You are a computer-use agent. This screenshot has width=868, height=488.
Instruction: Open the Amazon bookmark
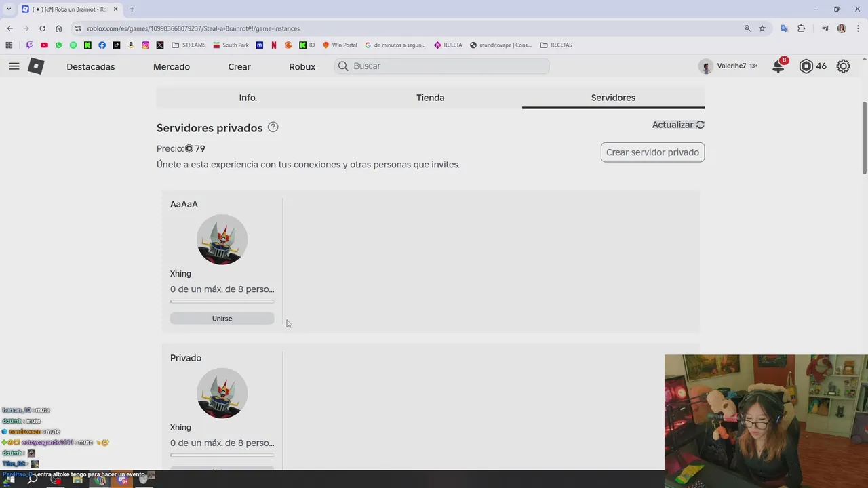tap(131, 45)
